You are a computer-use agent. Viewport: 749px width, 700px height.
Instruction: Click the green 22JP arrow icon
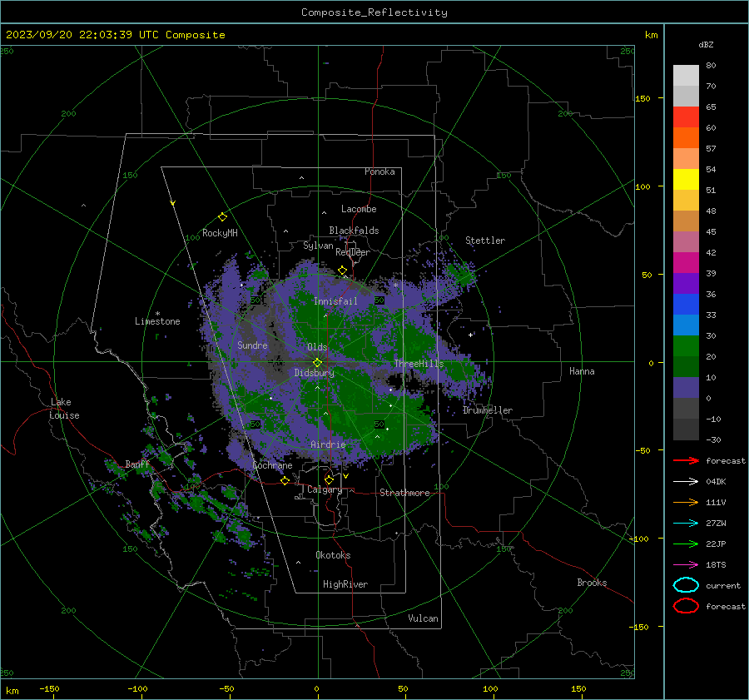coord(686,544)
